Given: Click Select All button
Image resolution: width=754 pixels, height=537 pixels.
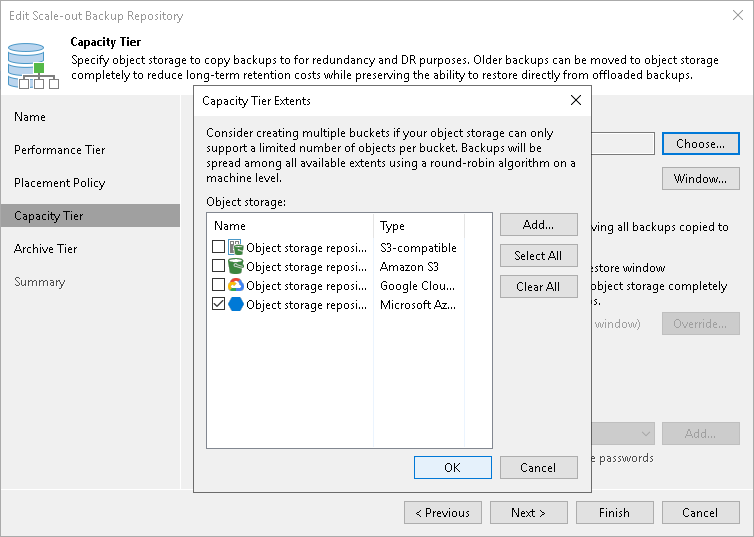Looking at the screenshot, I should pyautogui.click(x=539, y=255).
